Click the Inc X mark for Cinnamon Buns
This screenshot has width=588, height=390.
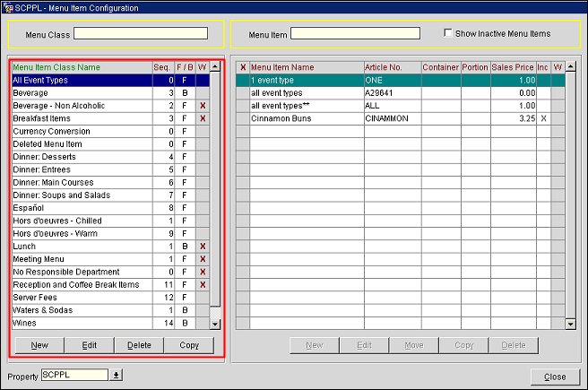(543, 118)
